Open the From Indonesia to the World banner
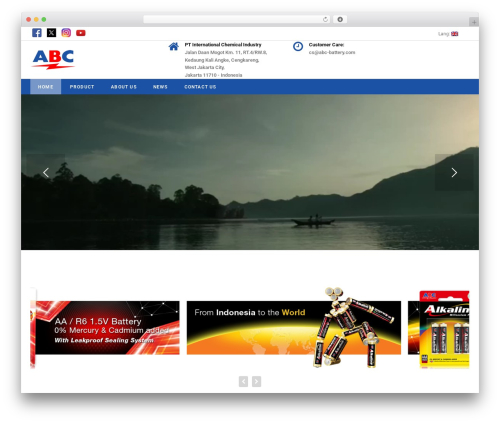The width and height of the screenshot is (500, 423). click(x=294, y=328)
